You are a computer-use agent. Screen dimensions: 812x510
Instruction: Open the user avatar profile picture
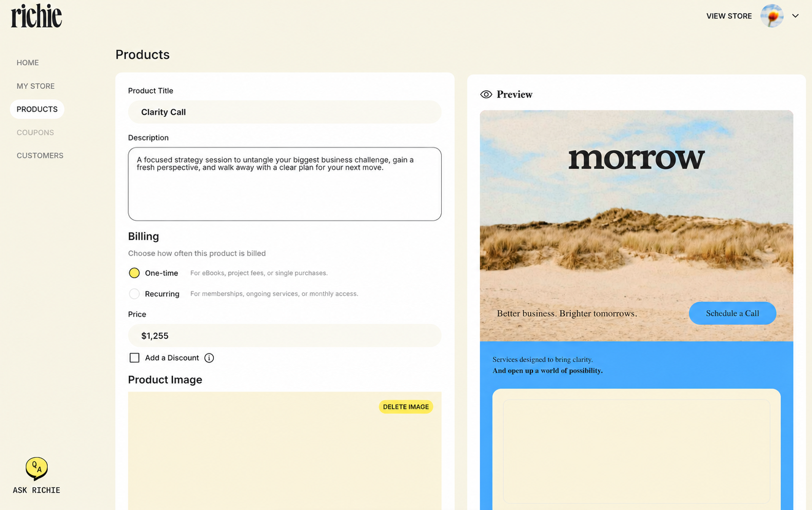[771, 16]
